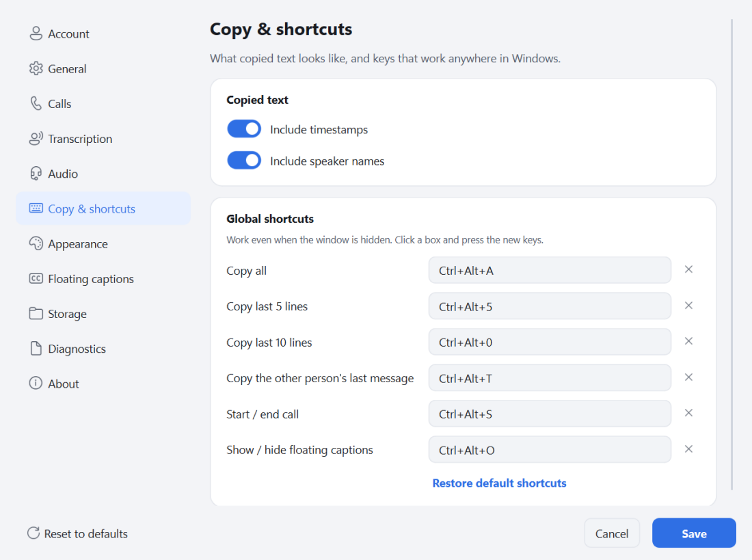
Task: Click the Appearance palette icon
Action: pyautogui.click(x=36, y=244)
